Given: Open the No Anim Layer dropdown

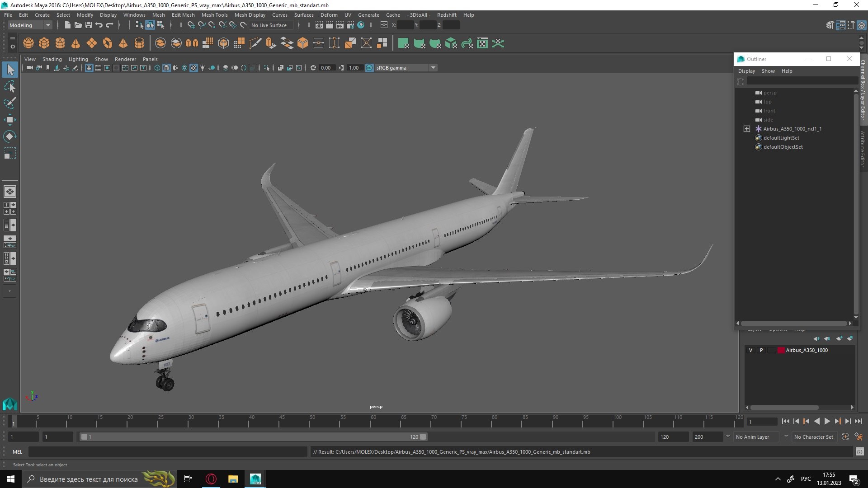Looking at the screenshot, I should coord(761,437).
